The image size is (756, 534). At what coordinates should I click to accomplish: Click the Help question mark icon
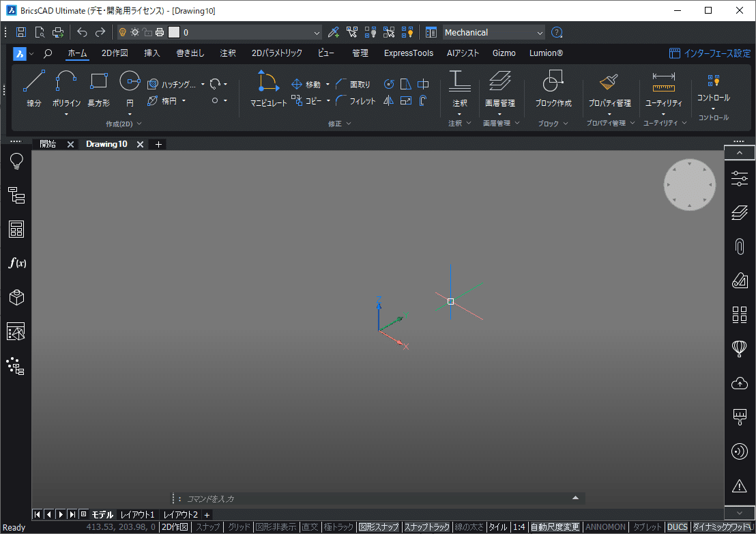pyautogui.click(x=556, y=32)
